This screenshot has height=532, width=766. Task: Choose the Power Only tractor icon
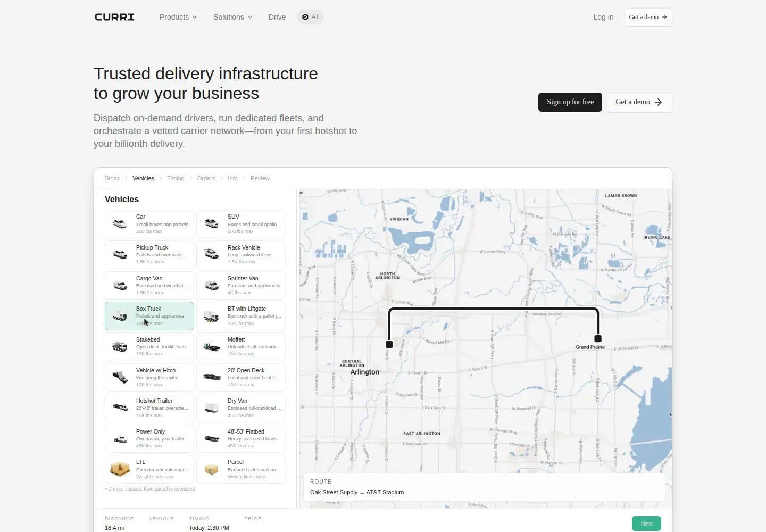pos(120,438)
